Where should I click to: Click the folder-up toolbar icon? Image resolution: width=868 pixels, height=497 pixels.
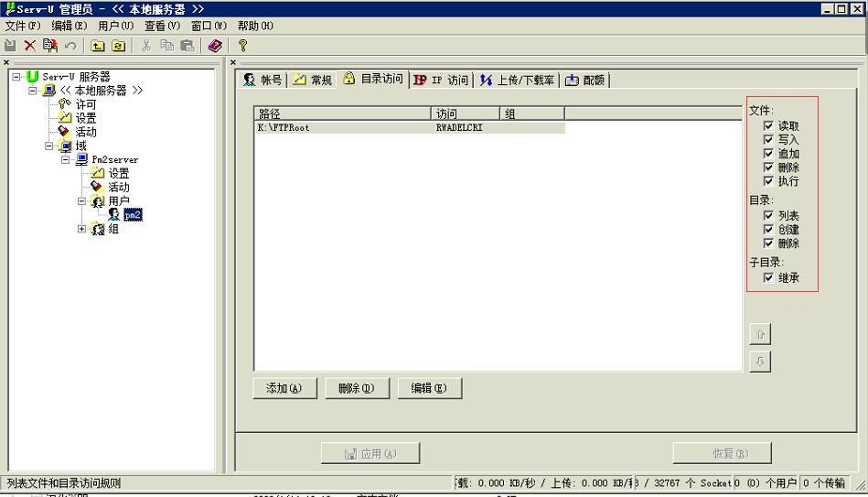(x=97, y=45)
